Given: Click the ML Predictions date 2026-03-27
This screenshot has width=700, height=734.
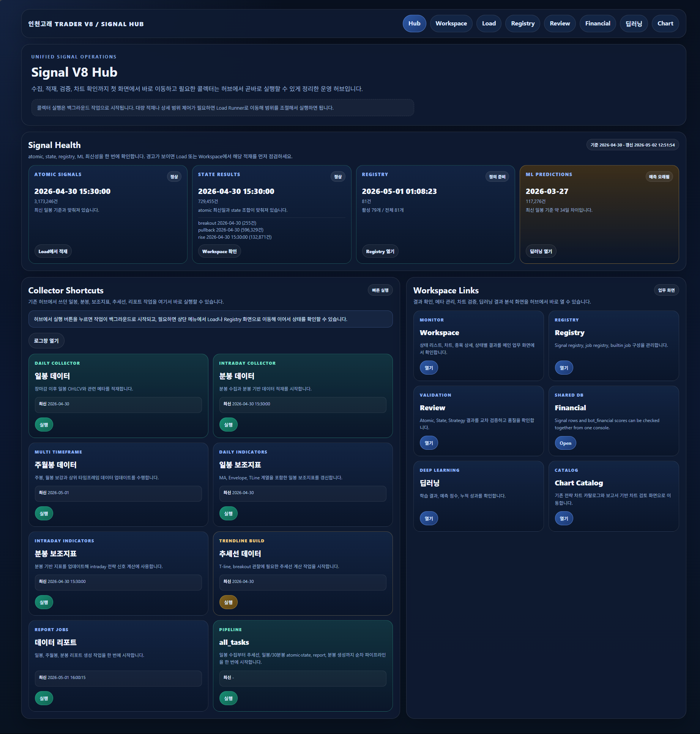Looking at the screenshot, I should click(x=547, y=191).
